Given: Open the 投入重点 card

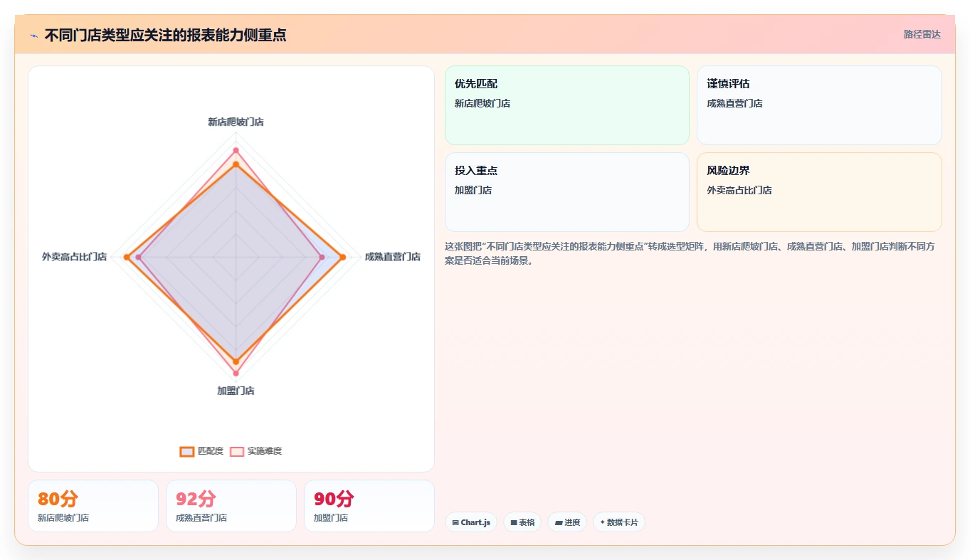Looking at the screenshot, I should coord(566,192).
